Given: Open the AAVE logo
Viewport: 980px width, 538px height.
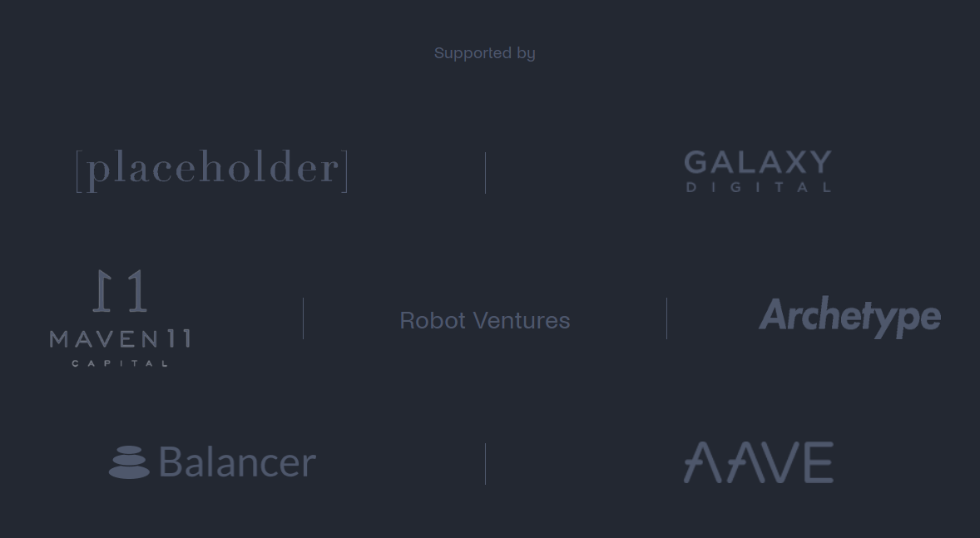Looking at the screenshot, I should pos(759,462).
